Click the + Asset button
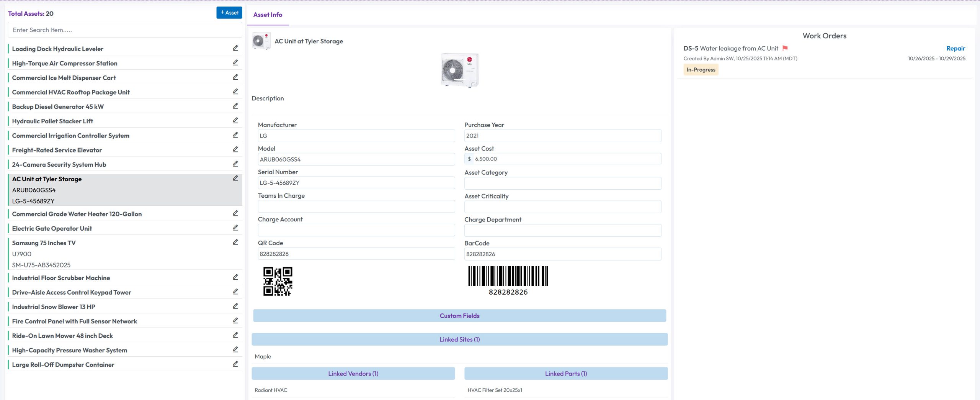 [229, 12]
